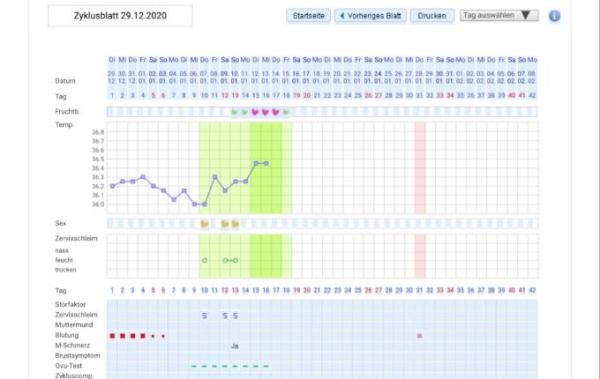The height and width of the screenshot is (379, 600).
Task: Open the Tag auswählen dropdown
Action: tap(499, 15)
